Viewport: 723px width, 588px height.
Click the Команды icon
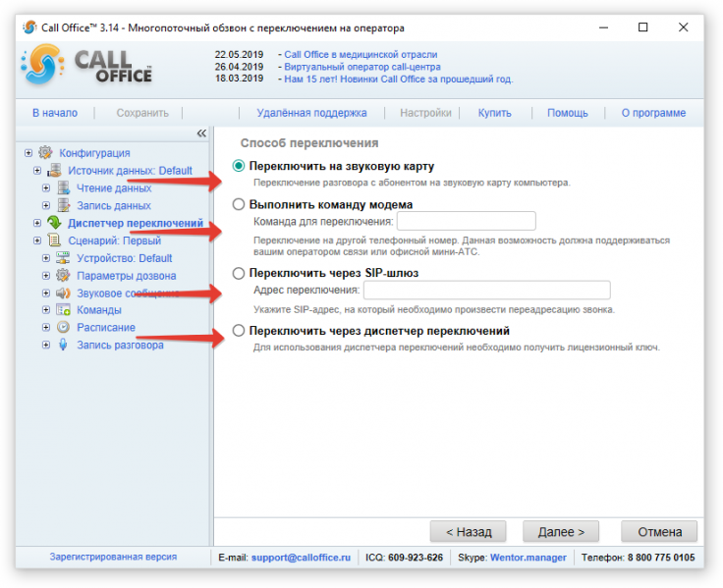coord(63,309)
